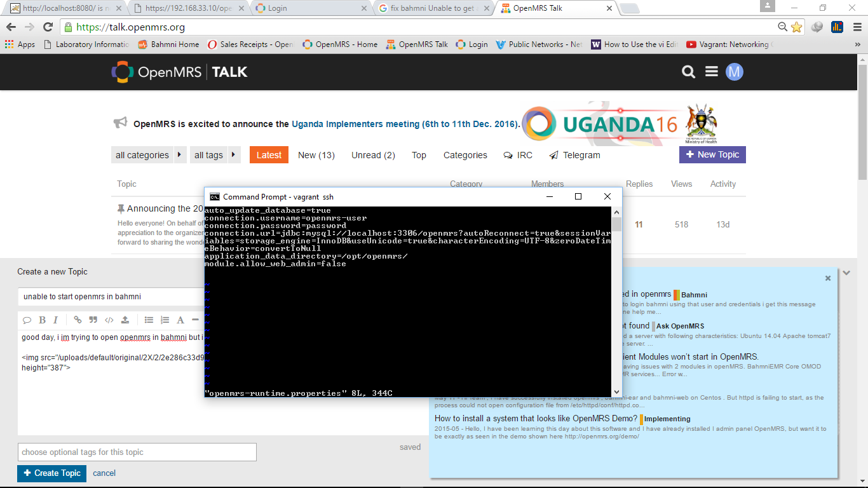Click the '+ New Topic' button

[712, 155]
